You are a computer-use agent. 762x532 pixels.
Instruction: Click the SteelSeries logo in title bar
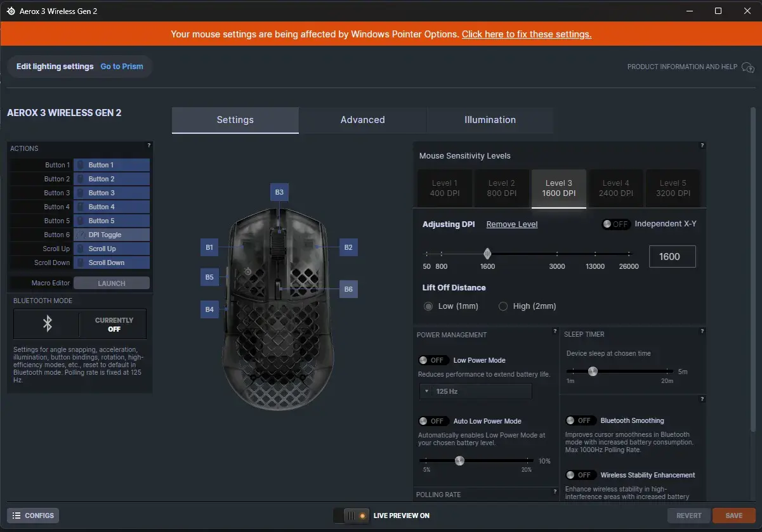pos(11,11)
